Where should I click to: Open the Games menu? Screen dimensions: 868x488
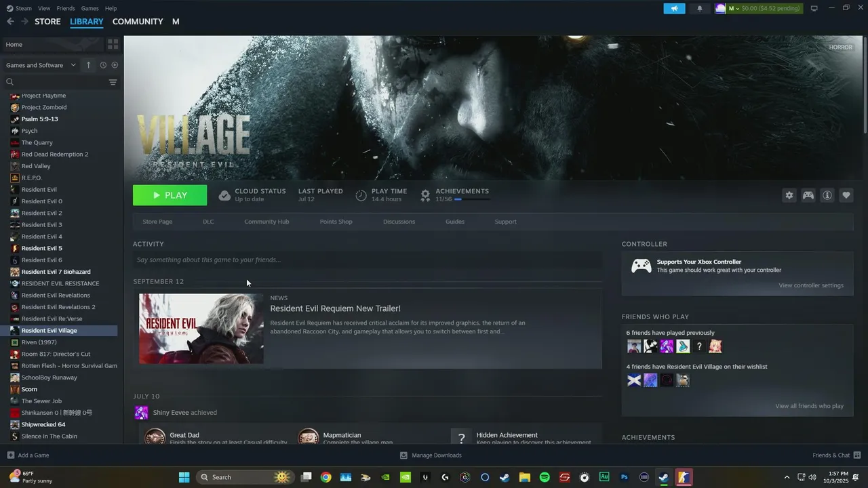pyautogui.click(x=90, y=8)
